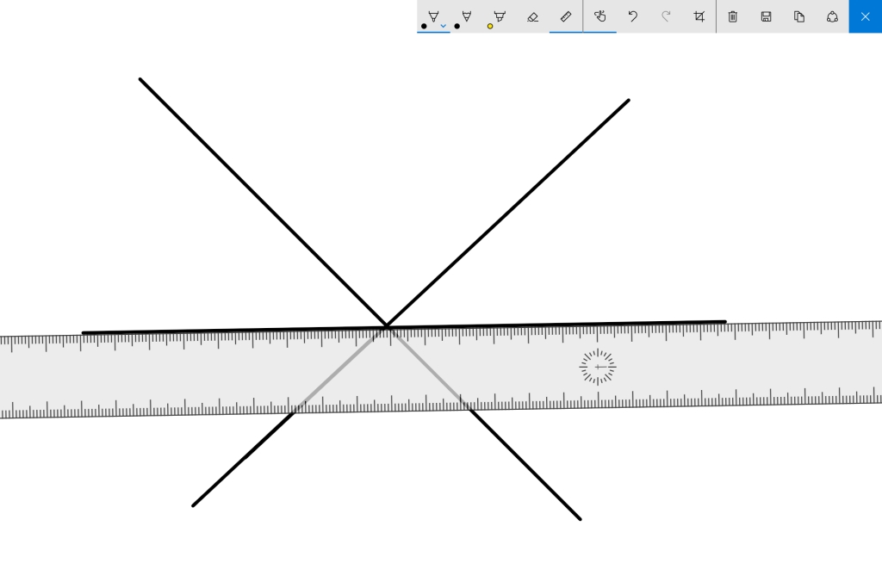Click the intersection point of drawn lines
Screen dimensions: 882x588
click(387, 326)
